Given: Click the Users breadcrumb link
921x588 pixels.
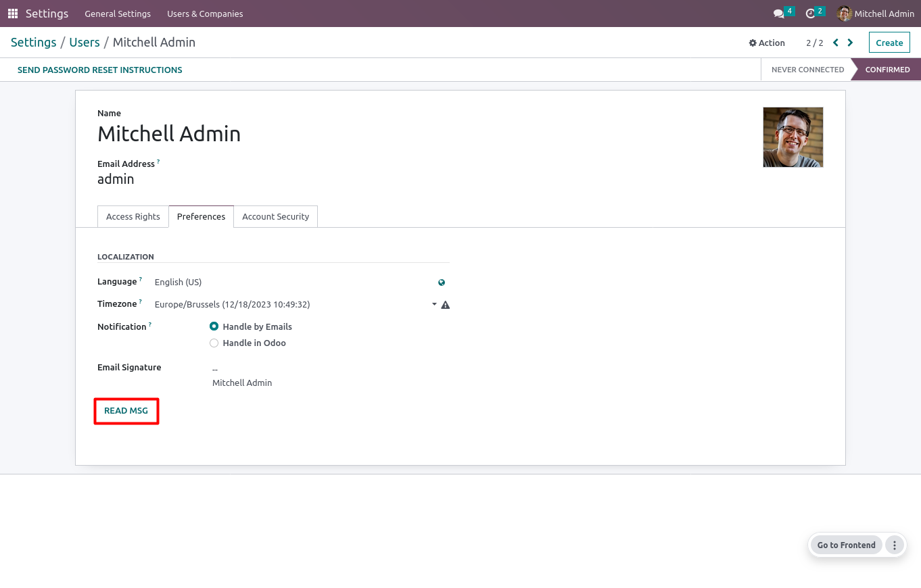Looking at the screenshot, I should [85, 43].
